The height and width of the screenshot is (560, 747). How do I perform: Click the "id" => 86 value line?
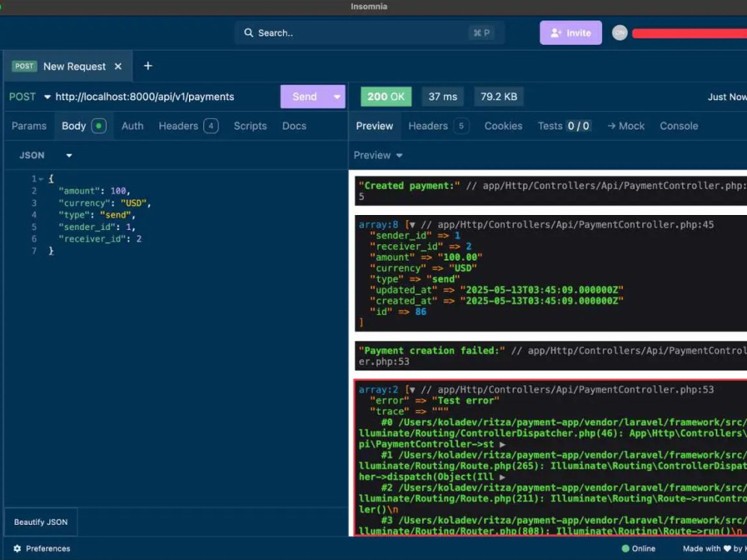tap(398, 312)
